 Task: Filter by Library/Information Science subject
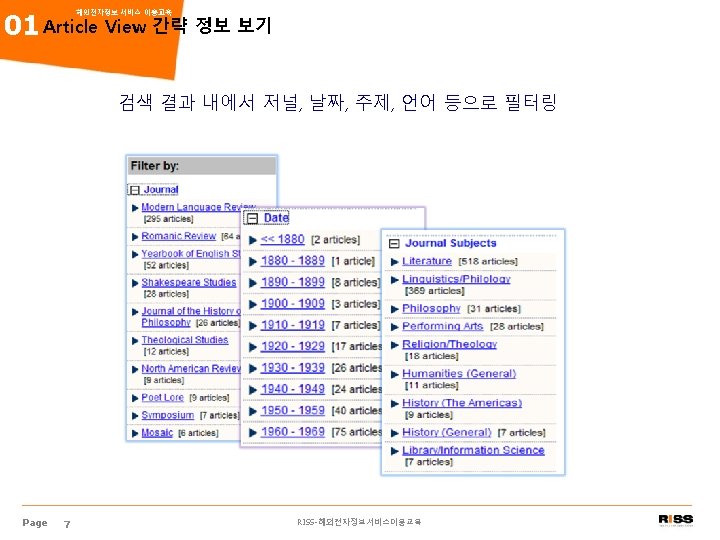tap(473, 450)
